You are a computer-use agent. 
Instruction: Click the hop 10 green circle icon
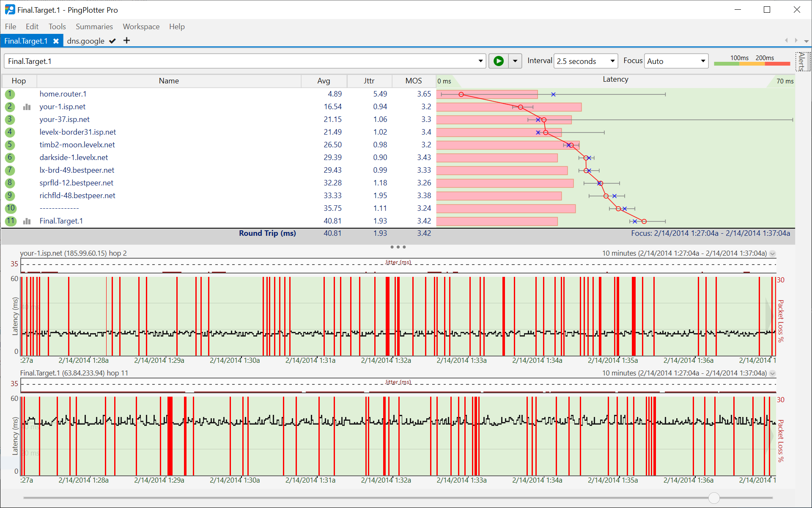(10, 208)
